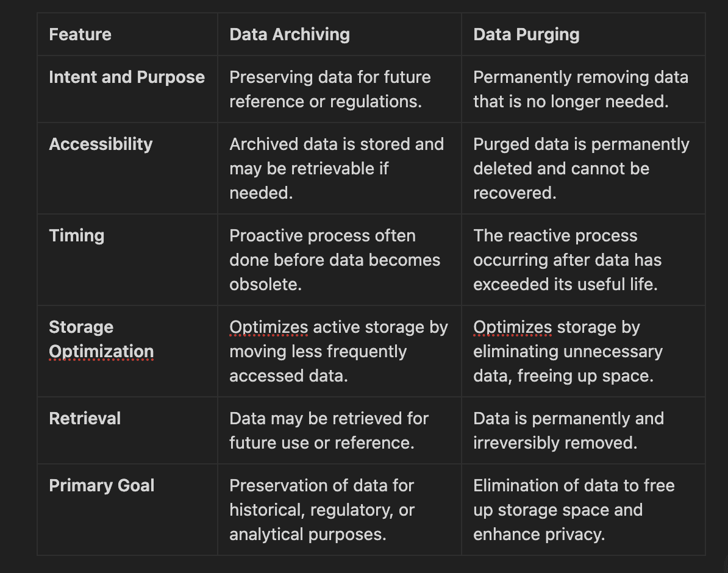Click the "Data Purging" column header
This screenshot has width=728, height=573.
click(x=526, y=34)
